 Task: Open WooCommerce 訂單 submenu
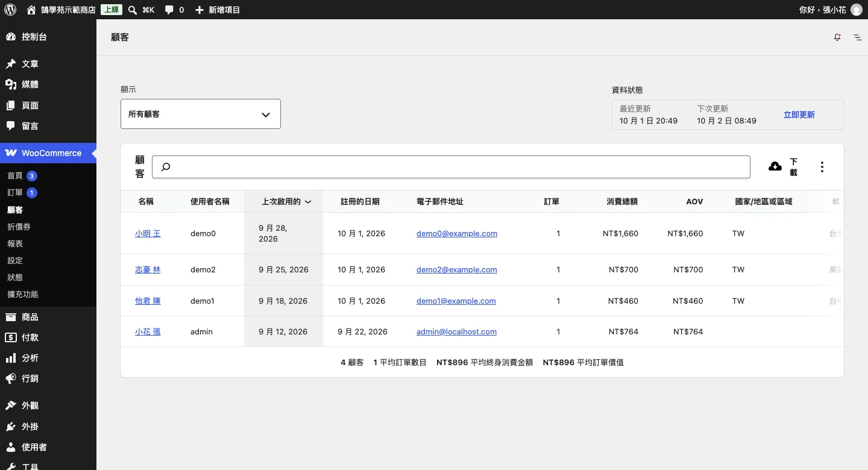click(x=48, y=193)
